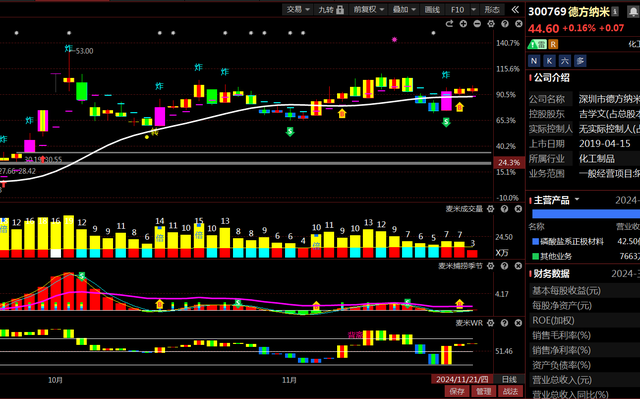Image resolution: width=640 pixels, height=399 pixels.
Task: Expand the 前复权 adjustment dropdown
Action: (369, 10)
